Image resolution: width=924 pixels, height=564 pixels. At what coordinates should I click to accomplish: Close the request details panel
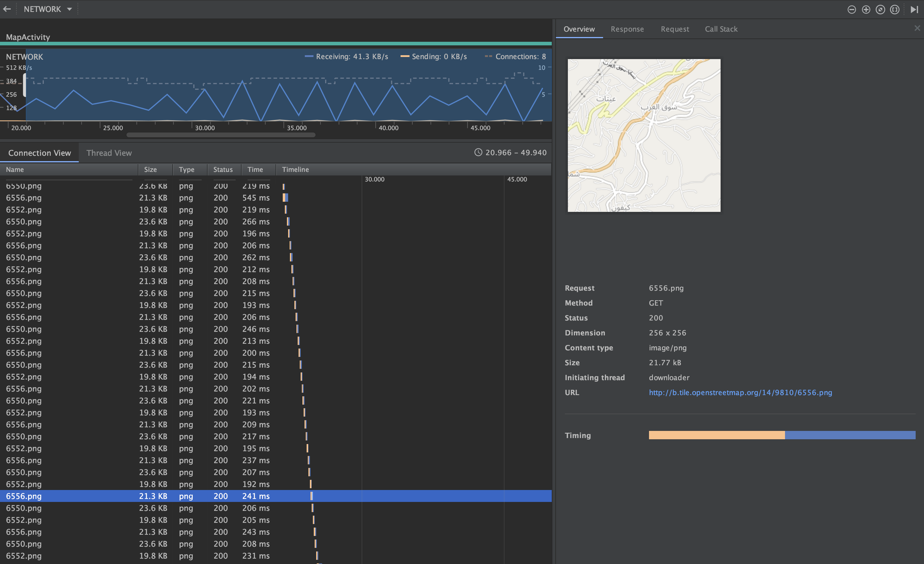pos(917,28)
